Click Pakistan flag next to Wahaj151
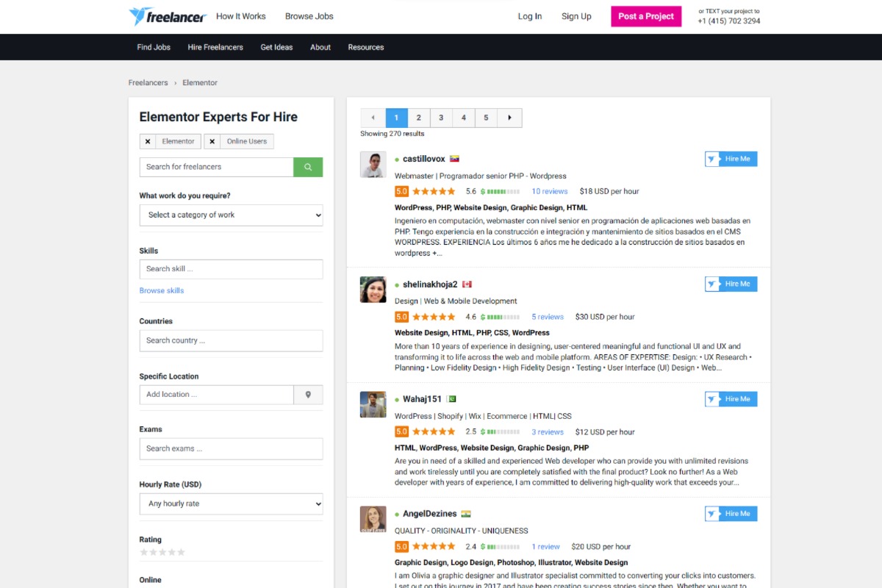Viewport: 882px width, 588px height. tap(451, 399)
